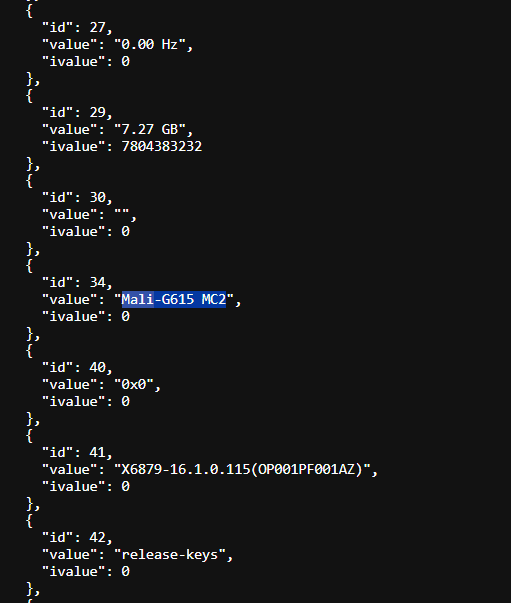
Task: Click the id number 29
Action: coord(97,112)
